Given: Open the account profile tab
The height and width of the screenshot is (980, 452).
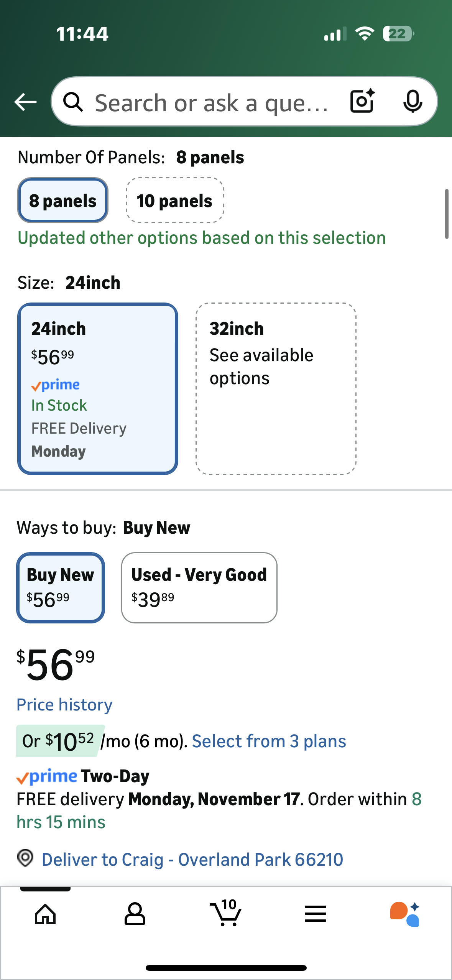Looking at the screenshot, I should pos(135,914).
